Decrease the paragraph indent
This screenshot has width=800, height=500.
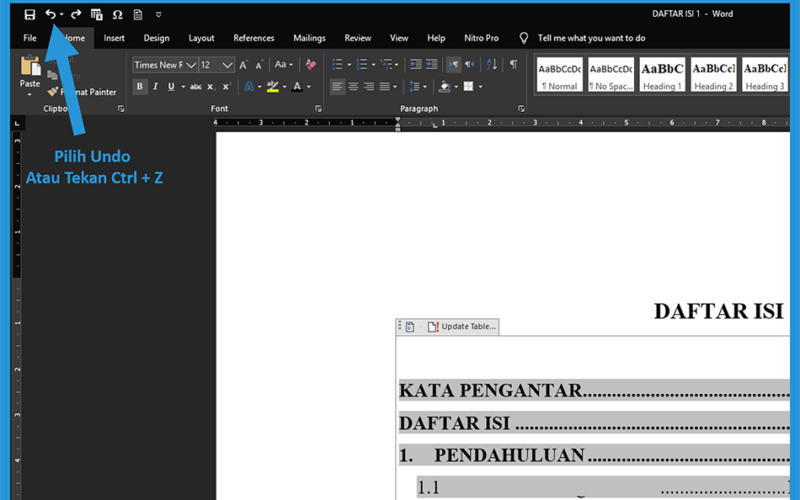pos(416,64)
